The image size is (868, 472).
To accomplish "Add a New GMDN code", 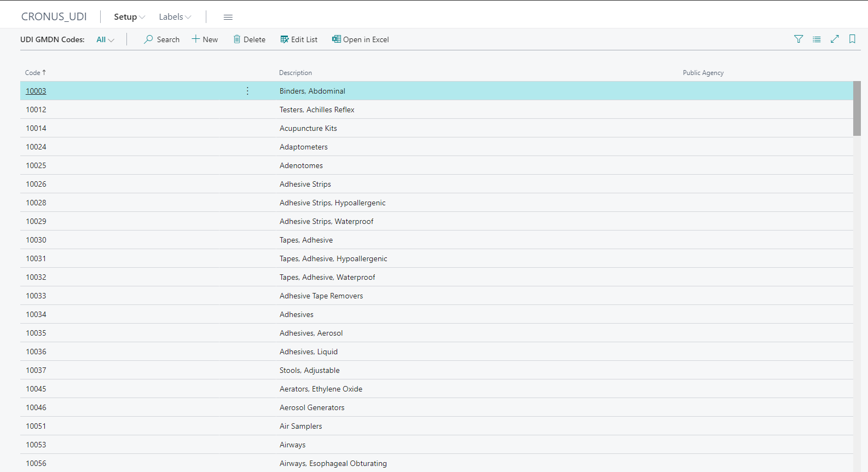I will click(x=205, y=39).
